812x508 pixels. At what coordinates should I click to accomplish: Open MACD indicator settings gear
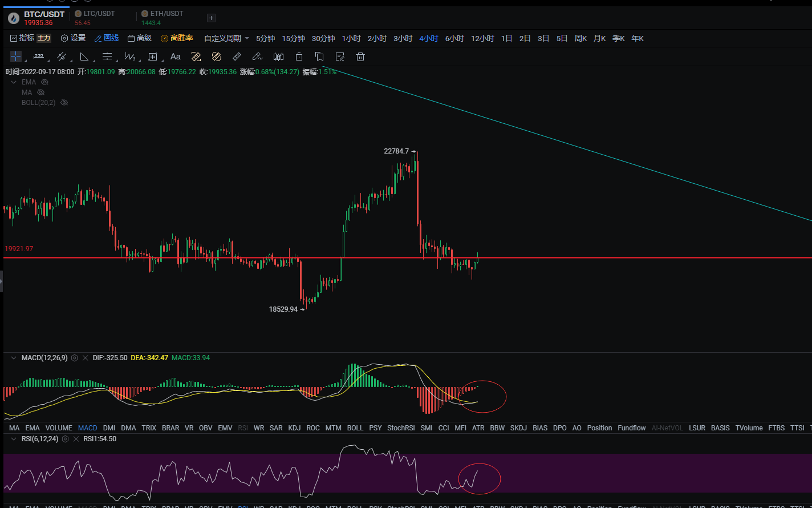pos(75,358)
